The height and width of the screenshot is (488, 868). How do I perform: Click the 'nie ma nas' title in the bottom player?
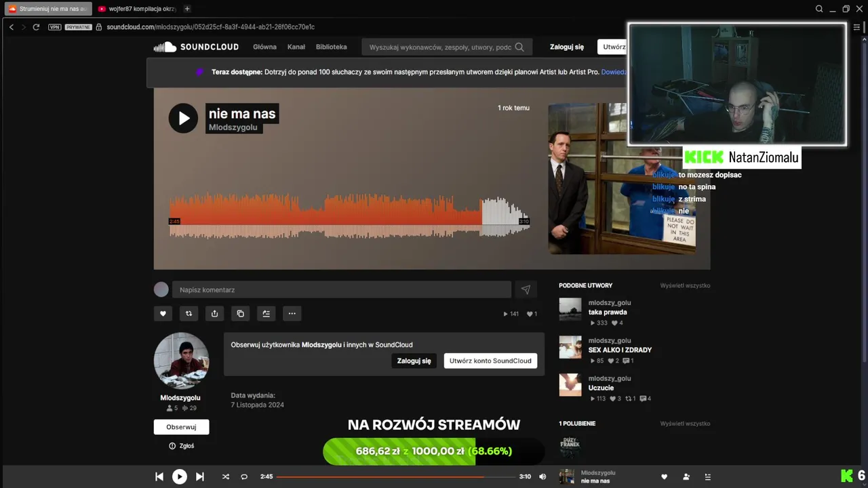point(595,481)
